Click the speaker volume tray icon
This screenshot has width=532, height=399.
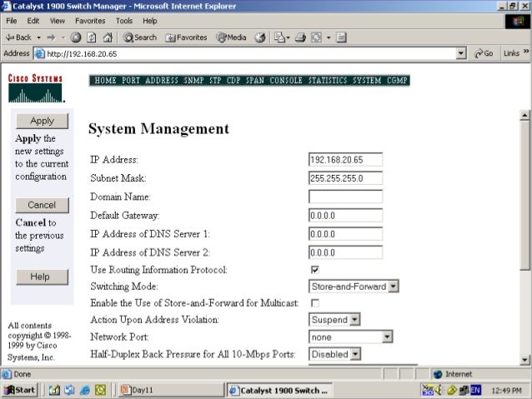[439, 390]
